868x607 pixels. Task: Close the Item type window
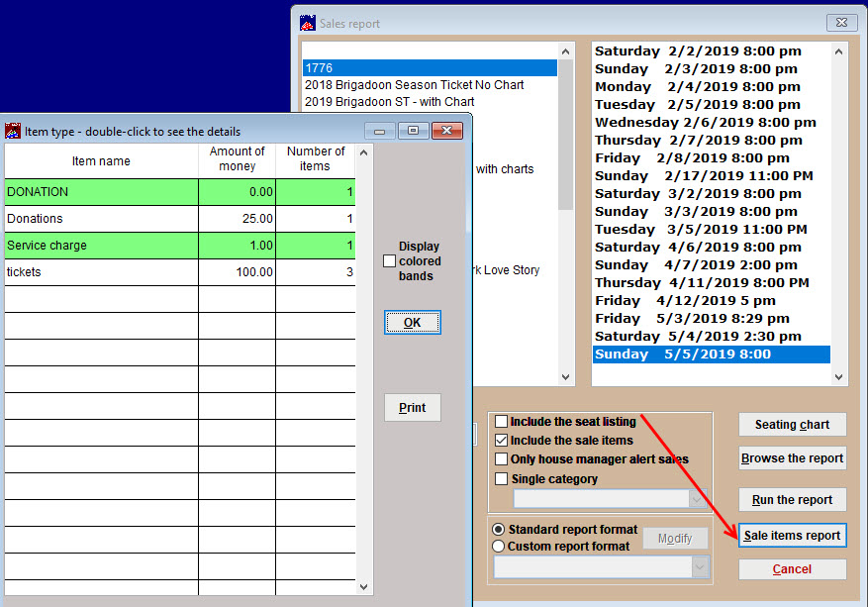tap(446, 131)
